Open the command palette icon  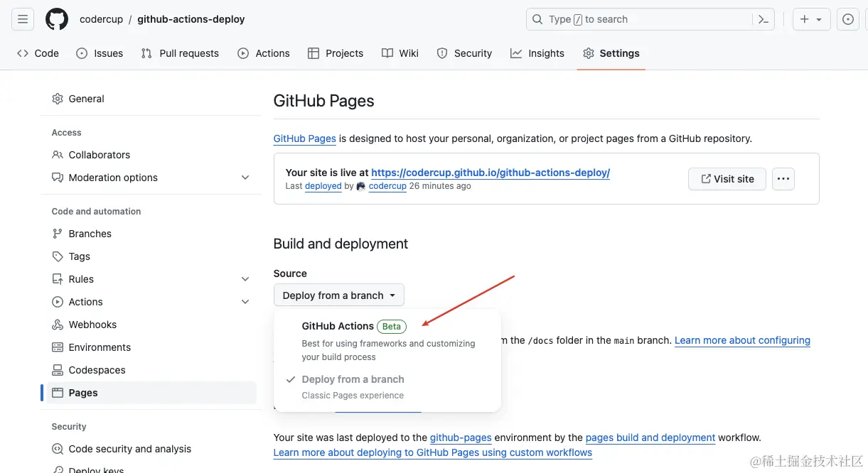click(763, 19)
